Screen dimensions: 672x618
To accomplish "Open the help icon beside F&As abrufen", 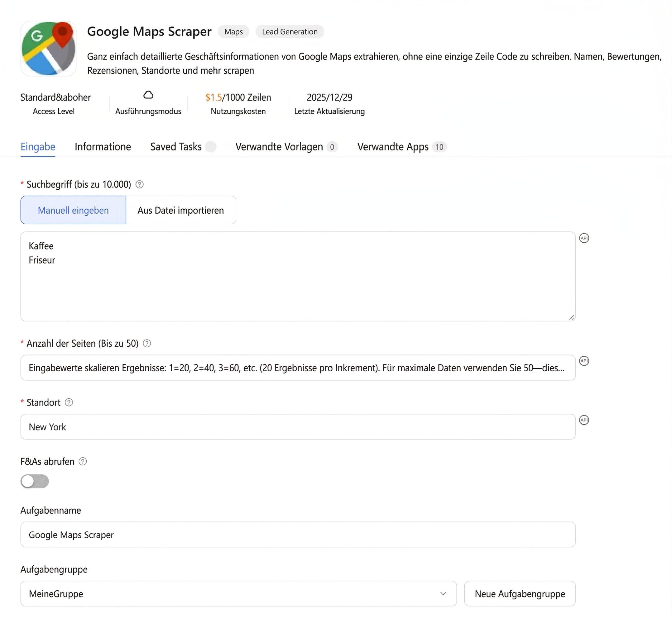I will (x=82, y=462).
